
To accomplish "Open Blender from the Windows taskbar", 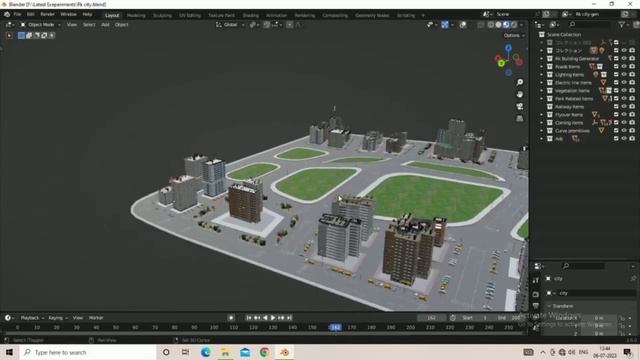I will [284, 352].
